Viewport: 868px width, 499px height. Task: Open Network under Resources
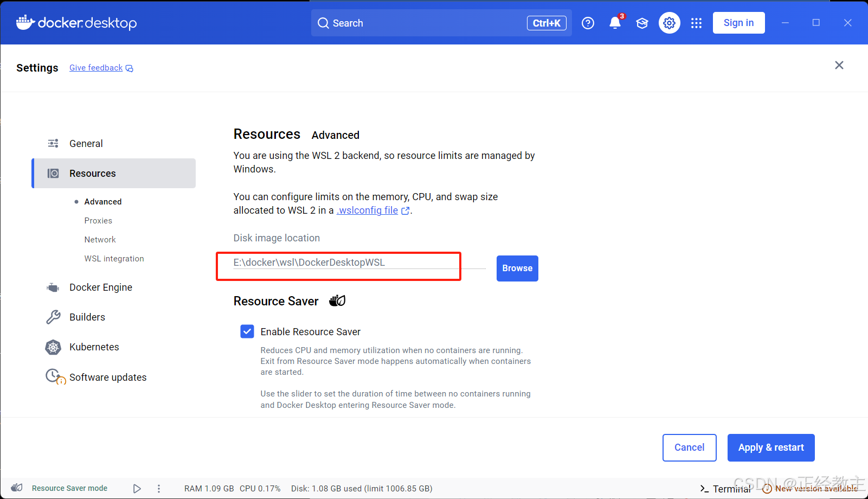coord(100,239)
